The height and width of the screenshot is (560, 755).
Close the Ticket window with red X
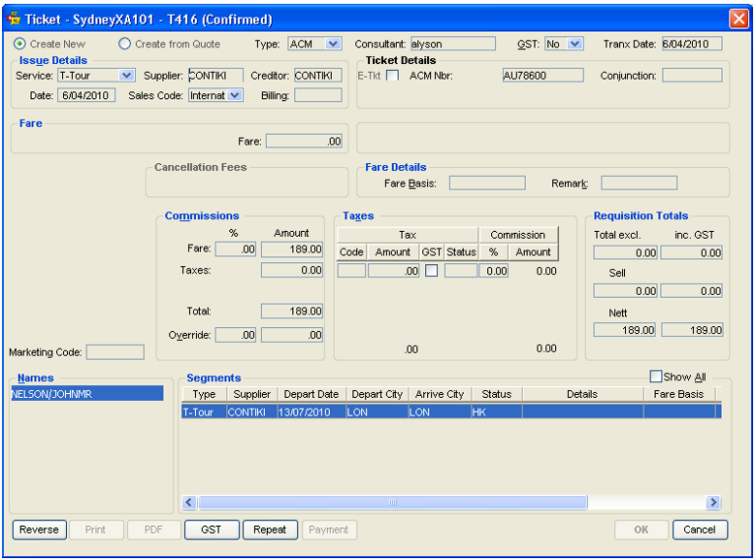(x=739, y=19)
